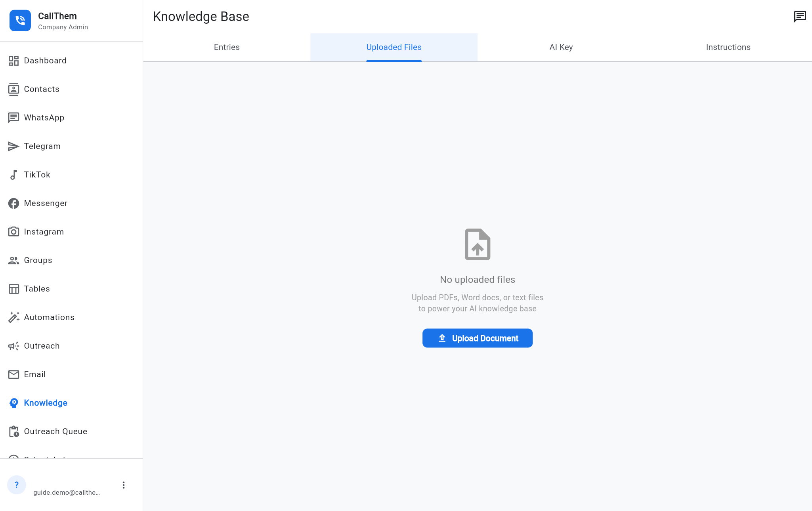This screenshot has width=812, height=511.
Task: Navigate to Telegram sidebar label
Action: click(x=42, y=146)
